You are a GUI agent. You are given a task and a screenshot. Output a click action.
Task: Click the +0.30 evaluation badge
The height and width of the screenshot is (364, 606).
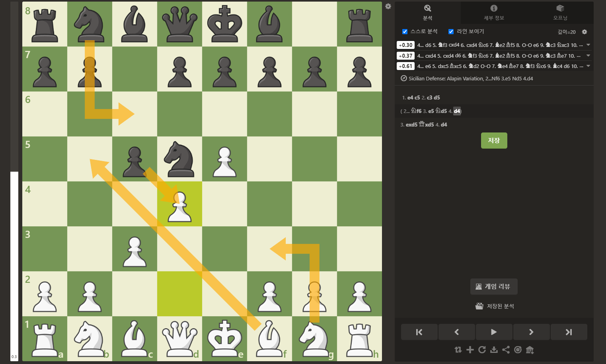pyautogui.click(x=405, y=45)
